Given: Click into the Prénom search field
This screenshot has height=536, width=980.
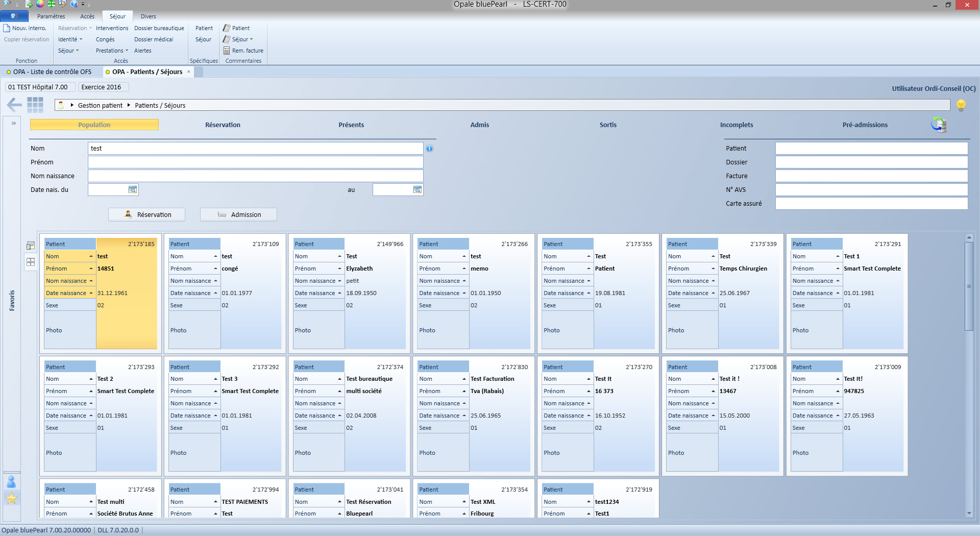Looking at the screenshot, I should [255, 162].
